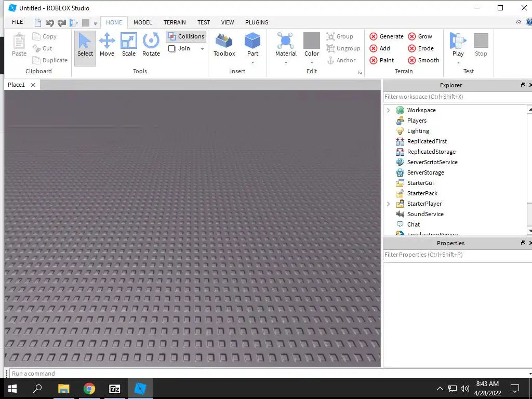Click the New file icon in quick access
Image resolution: width=532 pixels, height=399 pixels.
coord(38,23)
